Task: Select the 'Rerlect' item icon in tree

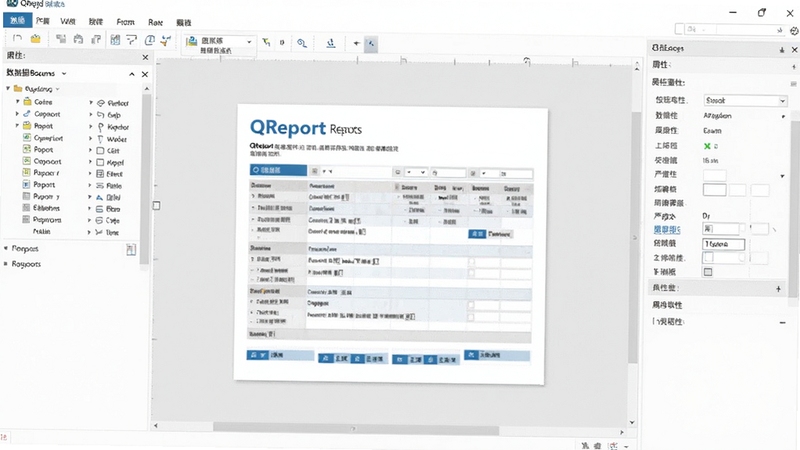Action: 101,103
